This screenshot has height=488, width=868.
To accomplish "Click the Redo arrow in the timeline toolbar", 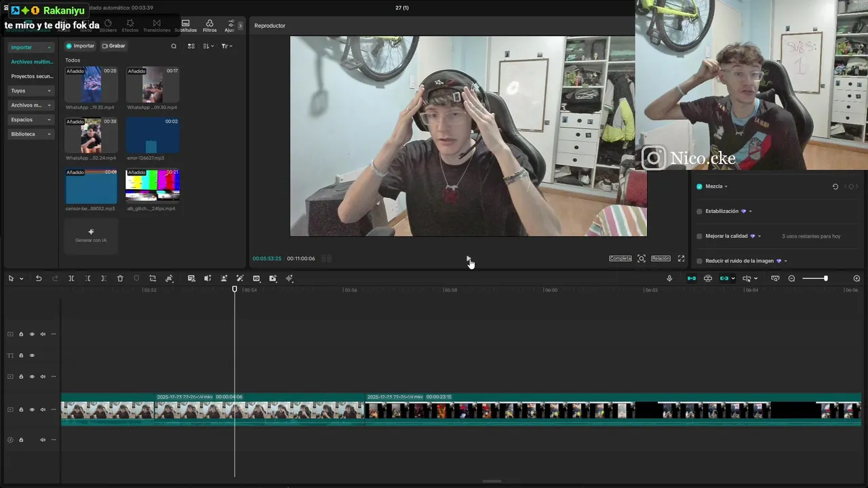I will [55, 279].
